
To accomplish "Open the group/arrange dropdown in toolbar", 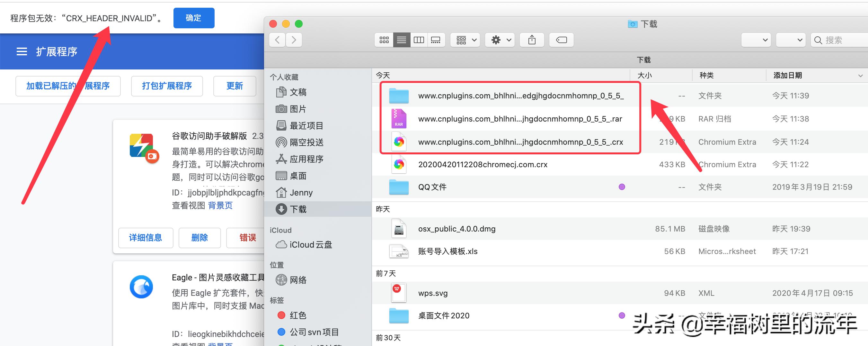I will (465, 40).
